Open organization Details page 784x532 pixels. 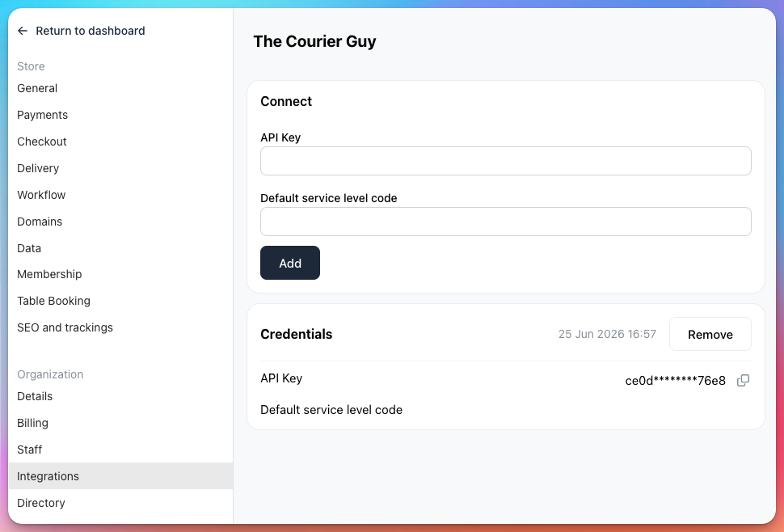click(35, 396)
